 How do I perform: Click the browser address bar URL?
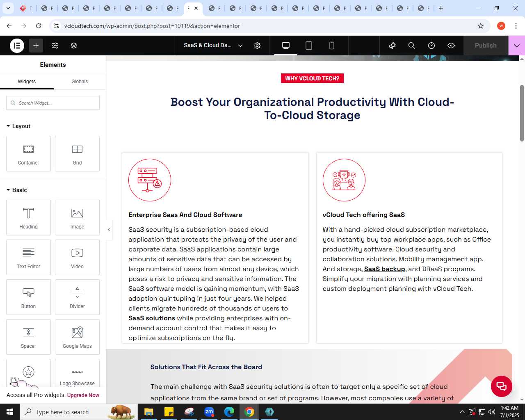(x=152, y=26)
